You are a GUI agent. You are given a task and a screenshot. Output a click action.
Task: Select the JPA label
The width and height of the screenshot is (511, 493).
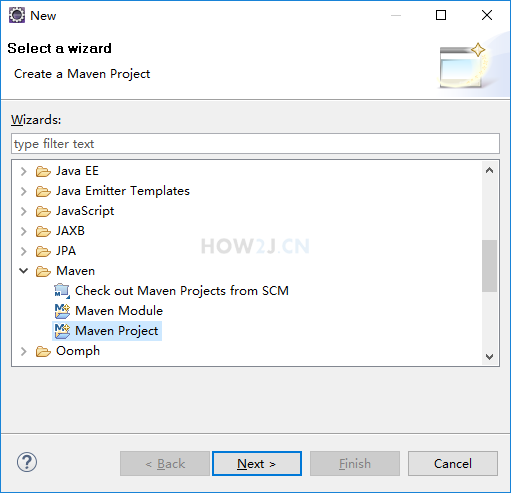click(x=66, y=251)
